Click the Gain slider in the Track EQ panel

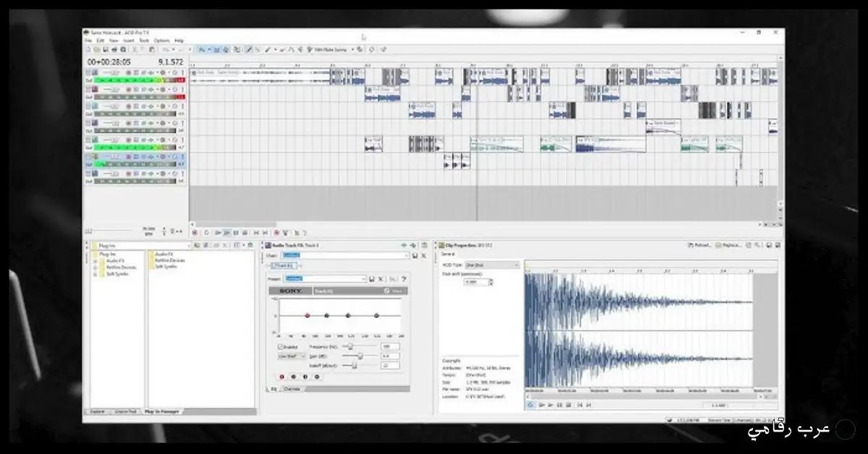coord(361,356)
